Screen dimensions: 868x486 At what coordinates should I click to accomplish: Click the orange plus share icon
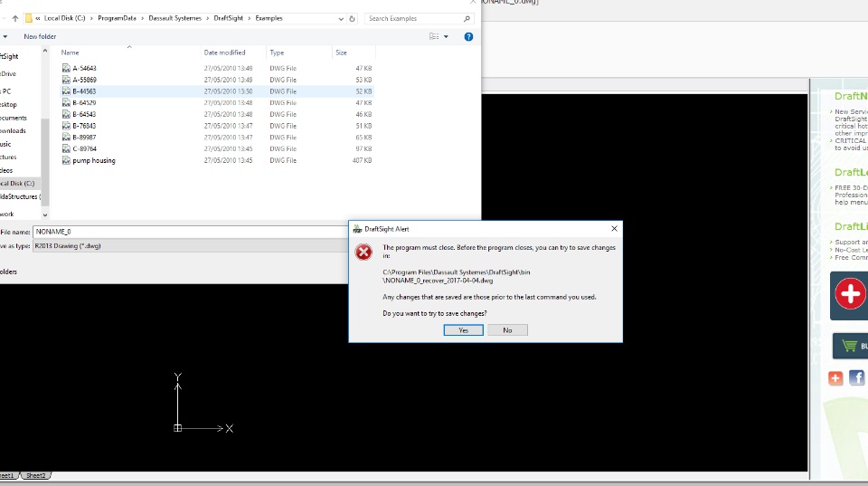[835, 378]
